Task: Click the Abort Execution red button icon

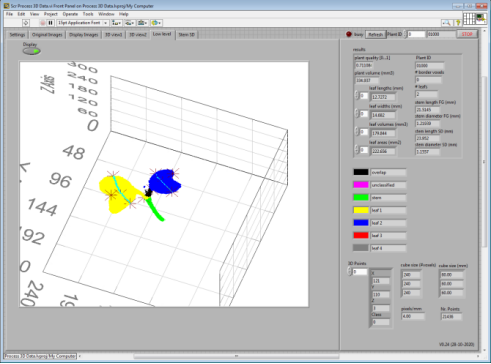Action: coord(42,23)
